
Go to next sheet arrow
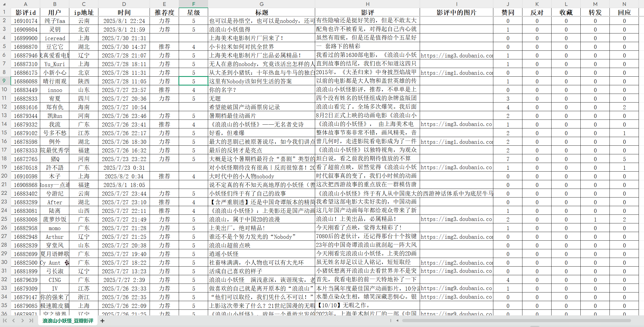pyautogui.click(x=23, y=321)
